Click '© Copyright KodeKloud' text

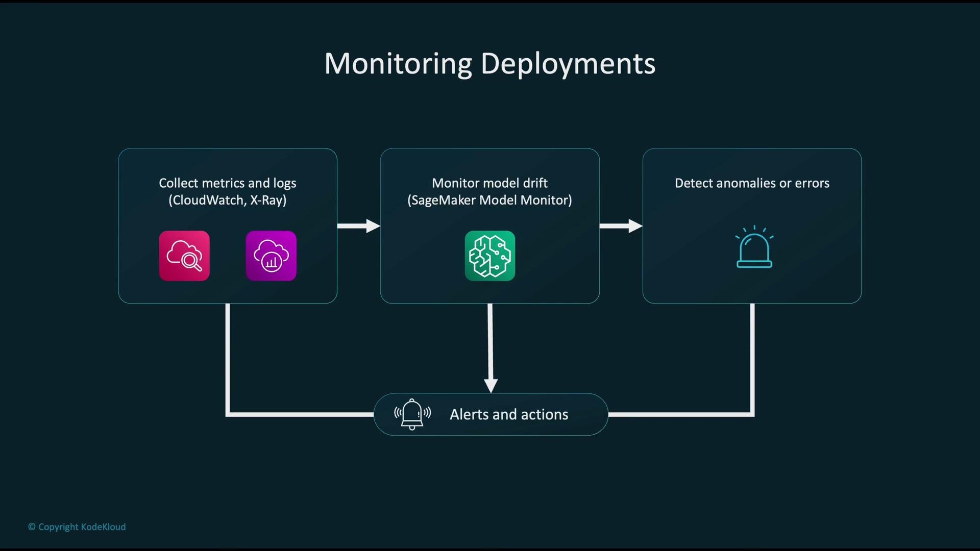coord(77,527)
